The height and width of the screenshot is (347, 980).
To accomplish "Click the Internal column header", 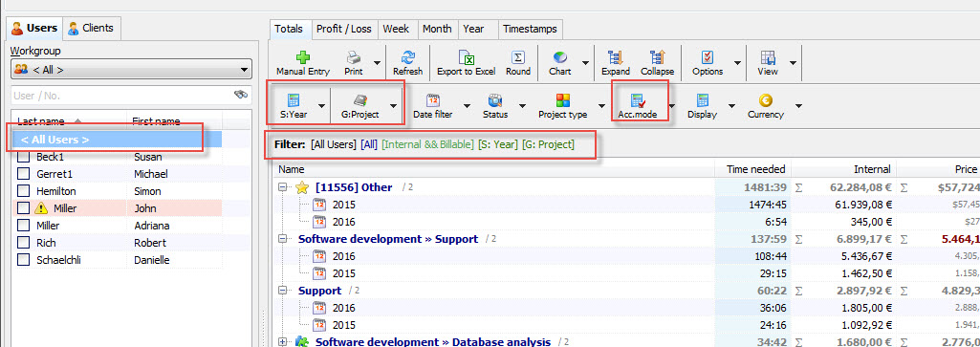I will 843,169.
